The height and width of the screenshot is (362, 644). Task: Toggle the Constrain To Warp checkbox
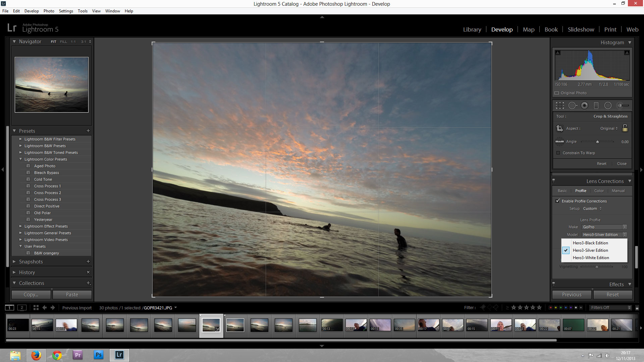click(558, 153)
